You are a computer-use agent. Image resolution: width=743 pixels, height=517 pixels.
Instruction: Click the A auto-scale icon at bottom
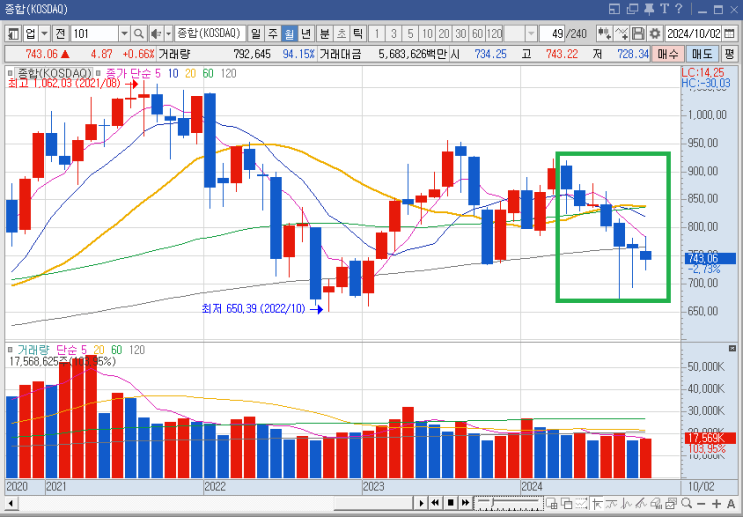pyautogui.click(x=731, y=503)
